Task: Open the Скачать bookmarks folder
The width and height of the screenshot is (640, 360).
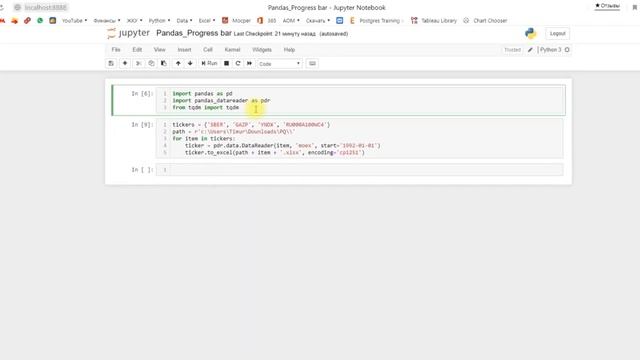Action: click(x=318, y=20)
